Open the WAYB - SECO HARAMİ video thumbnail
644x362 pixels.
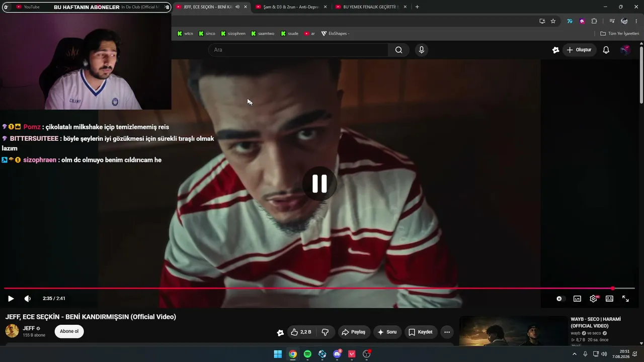click(513, 331)
